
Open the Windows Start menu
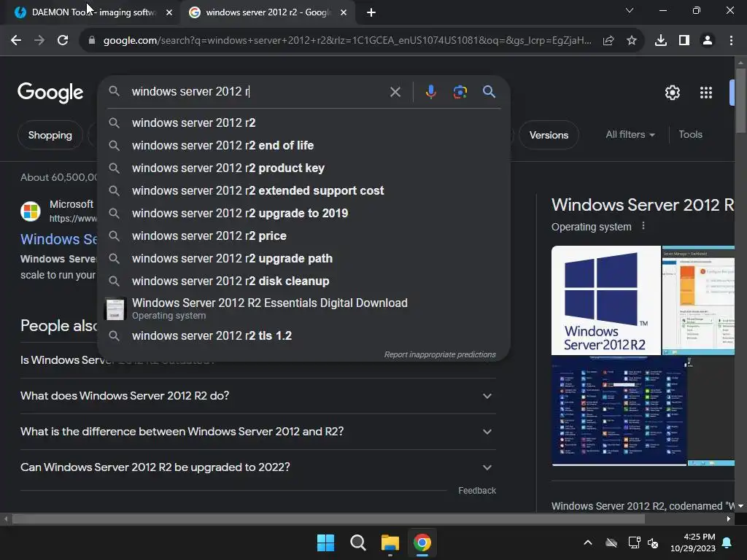click(326, 542)
